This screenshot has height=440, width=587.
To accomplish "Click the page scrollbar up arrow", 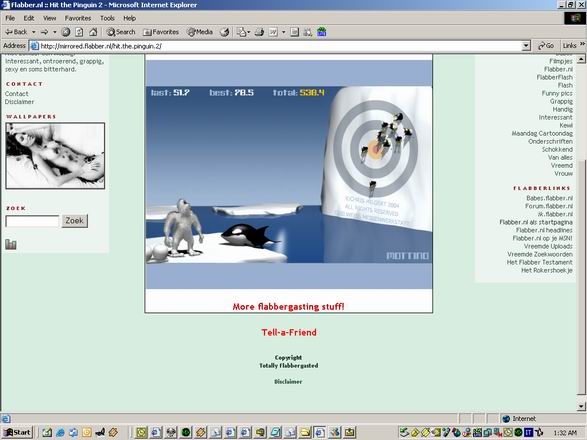I will pos(581,59).
